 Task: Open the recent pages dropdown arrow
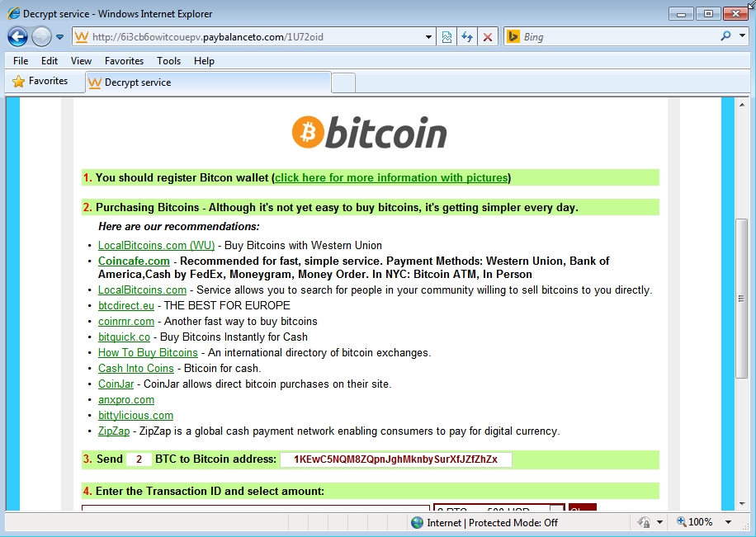coord(59,37)
